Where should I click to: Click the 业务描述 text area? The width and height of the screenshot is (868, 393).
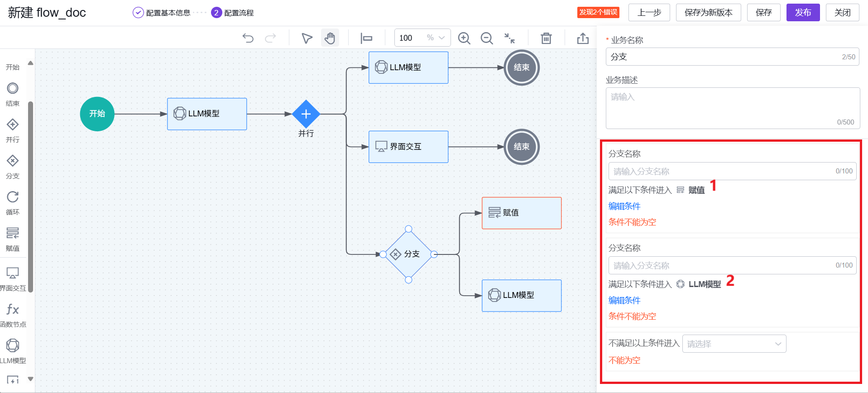[732, 108]
